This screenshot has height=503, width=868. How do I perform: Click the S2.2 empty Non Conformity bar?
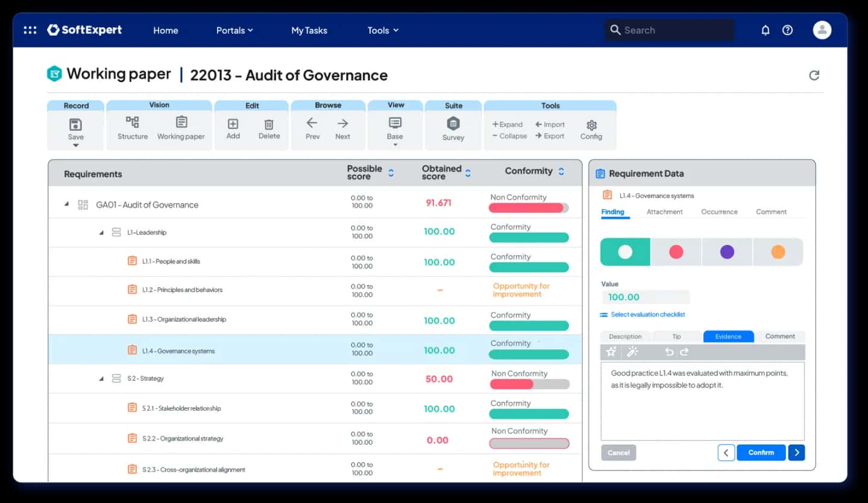click(x=529, y=443)
